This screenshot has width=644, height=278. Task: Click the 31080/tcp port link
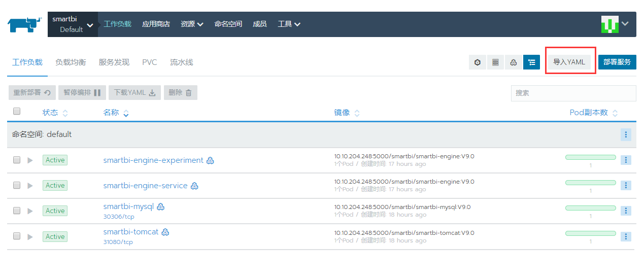point(118,242)
